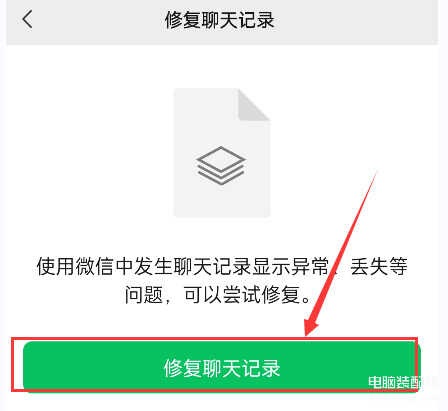Click the text line beginning 使用微信中发生

point(222,267)
